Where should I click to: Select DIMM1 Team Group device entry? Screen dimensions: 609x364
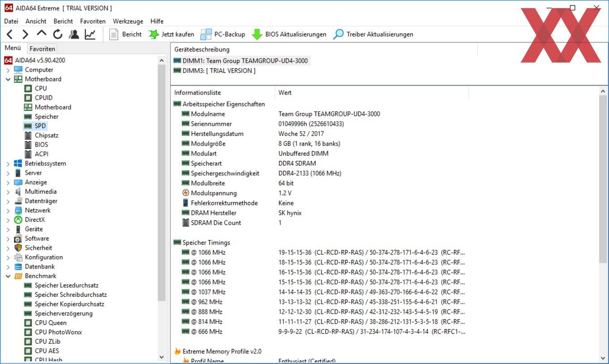point(241,61)
